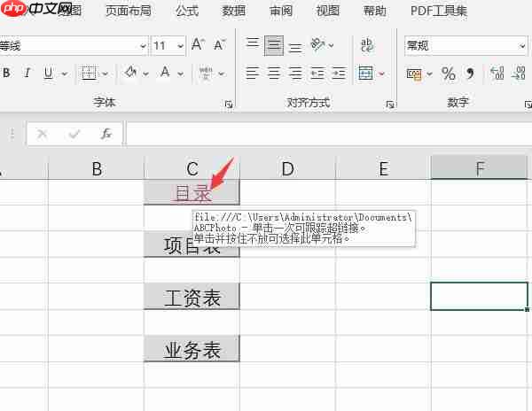This screenshot has width=532, height=411.
Task: Open the Accounting Format dropdown arrow
Action: [x=429, y=74]
